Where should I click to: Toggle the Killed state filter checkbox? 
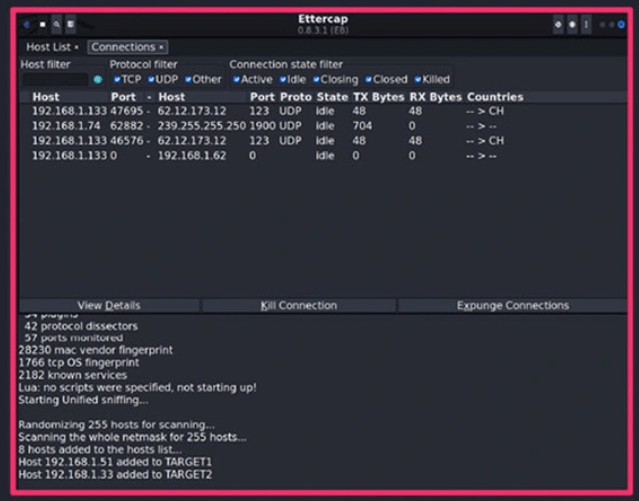pos(418,79)
